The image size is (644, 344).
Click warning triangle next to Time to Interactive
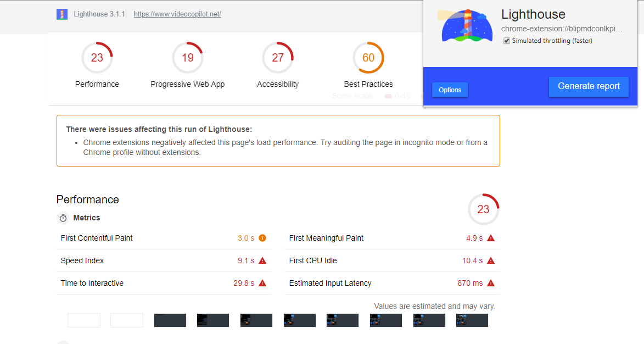coord(262,283)
